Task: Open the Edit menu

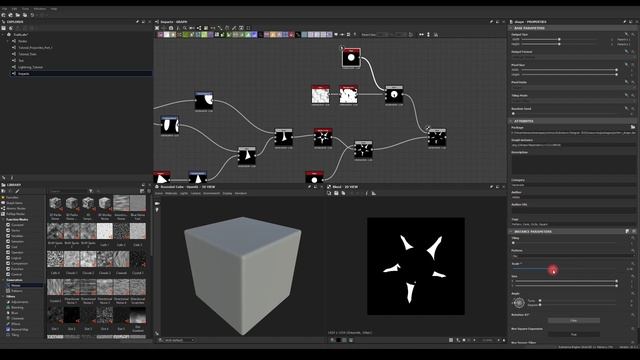Action: click(x=14, y=9)
